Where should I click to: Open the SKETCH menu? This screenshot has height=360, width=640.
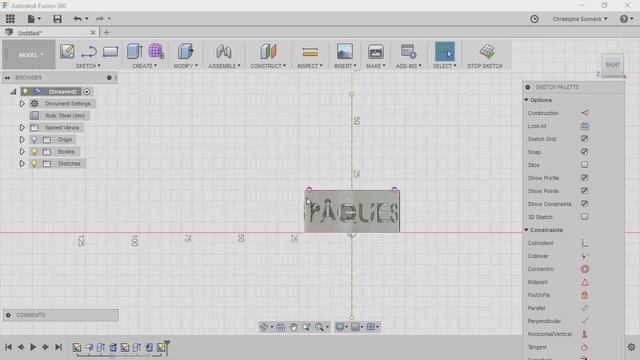pos(88,66)
